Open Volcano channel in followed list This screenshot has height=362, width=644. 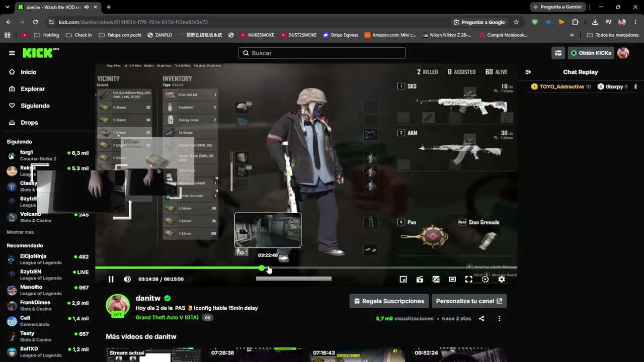pos(48,217)
